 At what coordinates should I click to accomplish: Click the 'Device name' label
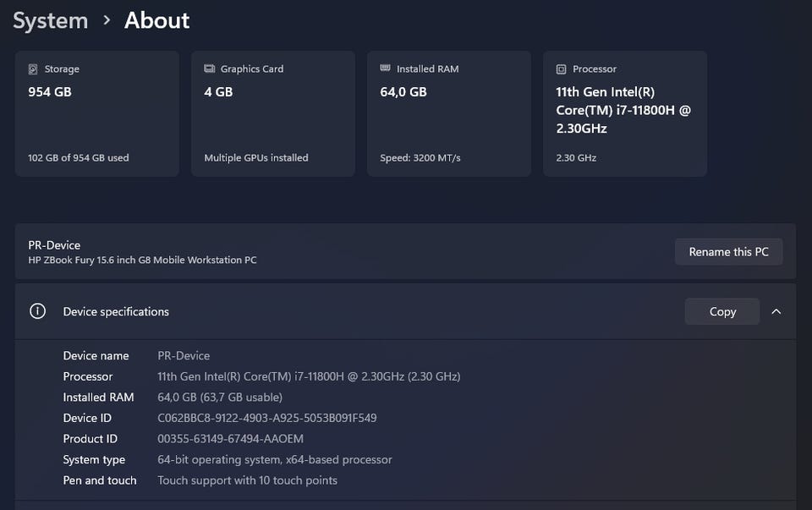click(x=96, y=356)
